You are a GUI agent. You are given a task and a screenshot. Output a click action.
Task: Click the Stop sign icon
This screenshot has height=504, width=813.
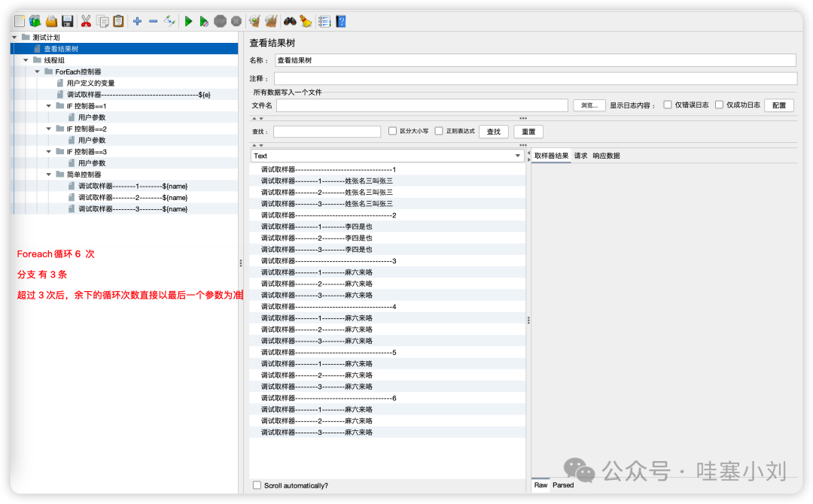click(221, 21)
